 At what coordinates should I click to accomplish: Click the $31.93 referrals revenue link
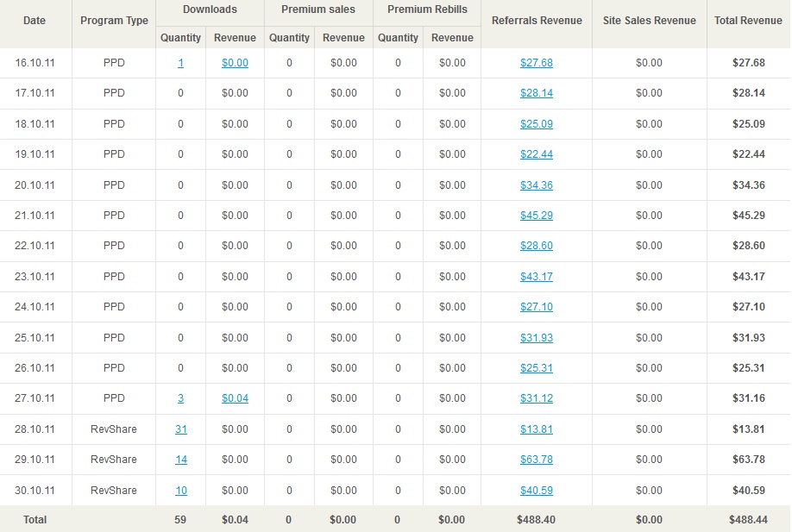click(537, 337)
